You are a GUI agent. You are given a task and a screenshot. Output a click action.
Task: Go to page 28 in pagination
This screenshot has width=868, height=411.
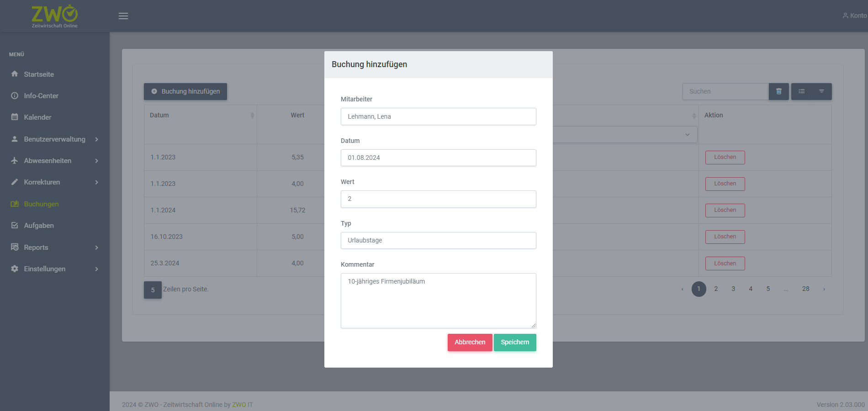805,289
